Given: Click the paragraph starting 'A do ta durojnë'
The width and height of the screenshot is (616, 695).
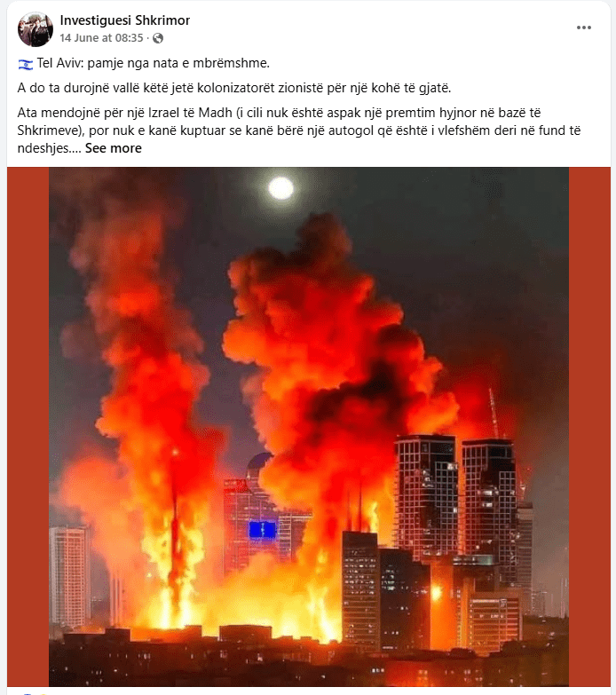Looking at the screenshot, I should point(234,88).
